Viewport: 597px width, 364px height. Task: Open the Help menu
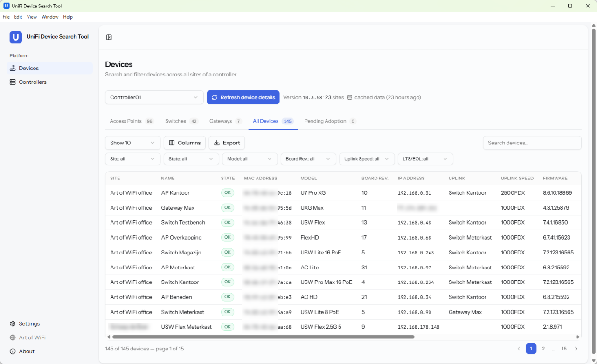(68, 17)
